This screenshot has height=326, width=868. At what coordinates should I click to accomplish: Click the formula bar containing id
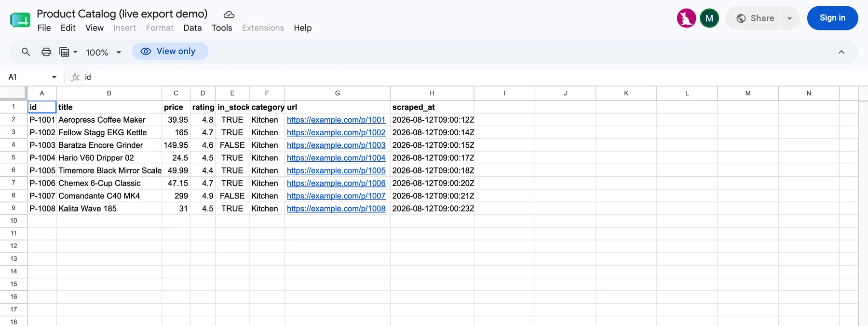473,77
